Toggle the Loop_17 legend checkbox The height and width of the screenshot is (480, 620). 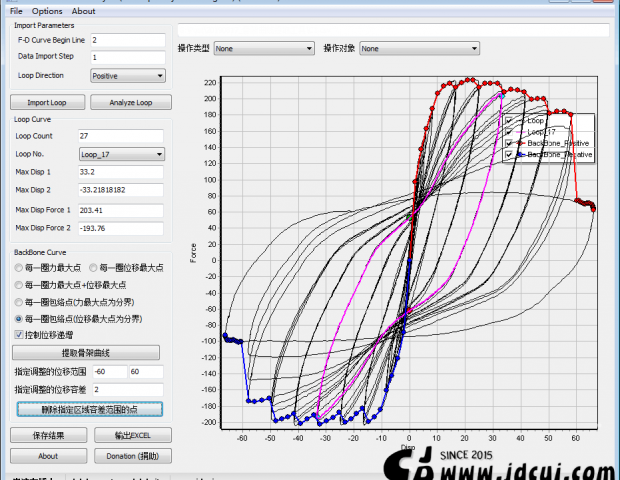[x=510, y=132]
